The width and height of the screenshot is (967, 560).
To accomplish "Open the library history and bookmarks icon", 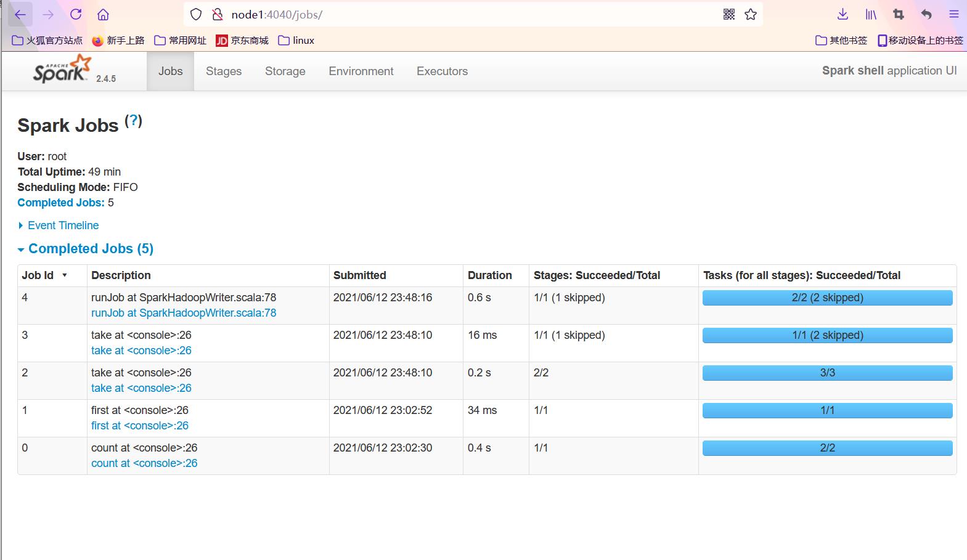I will coord(871,14).
